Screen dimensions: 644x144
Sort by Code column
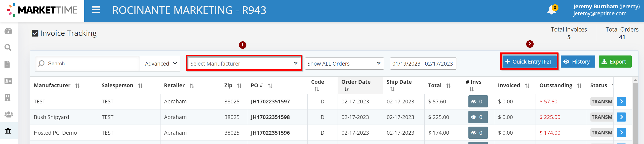pos(317,89)
